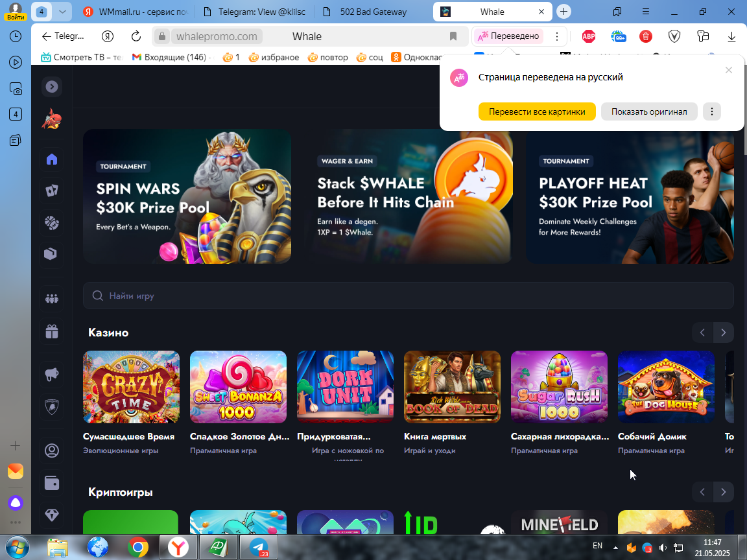Open the PLAYOFF HEAT tournament banner

(630, 196)
